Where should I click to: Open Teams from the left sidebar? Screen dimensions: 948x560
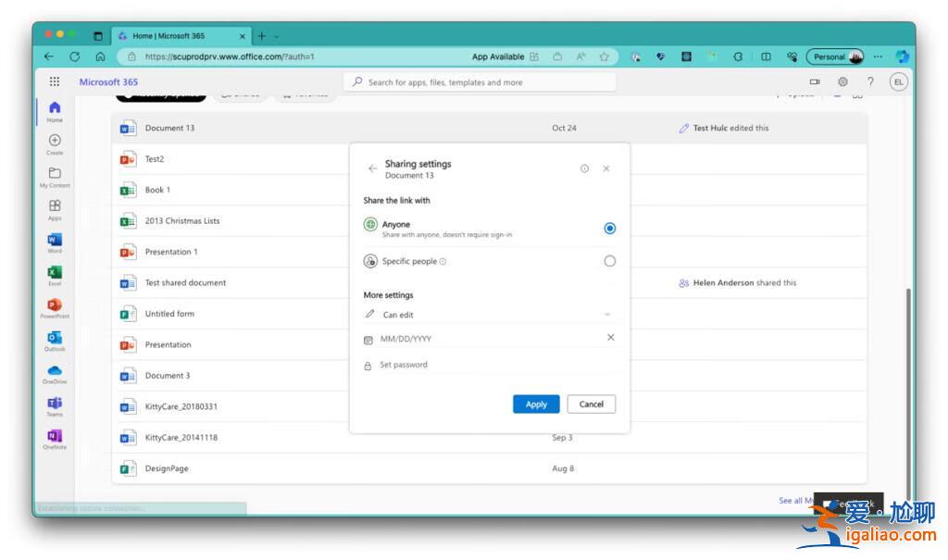tap(55, 404)
